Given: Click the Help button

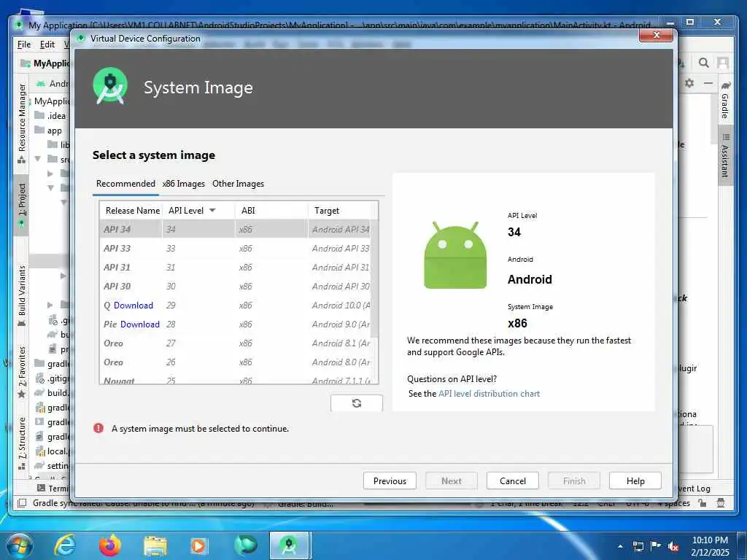Looking at the screenshot, I should (635, 481).
